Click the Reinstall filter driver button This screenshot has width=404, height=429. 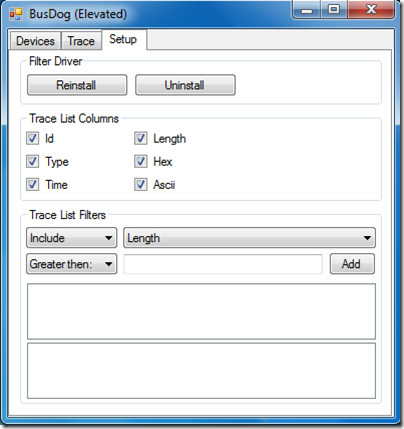[77, 85]
